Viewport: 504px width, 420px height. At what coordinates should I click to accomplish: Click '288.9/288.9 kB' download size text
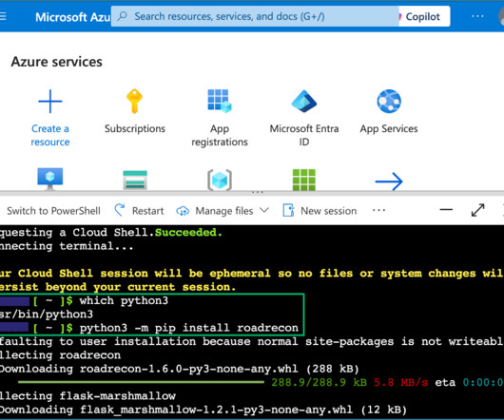pyautogui.click(x=319, y=382)
